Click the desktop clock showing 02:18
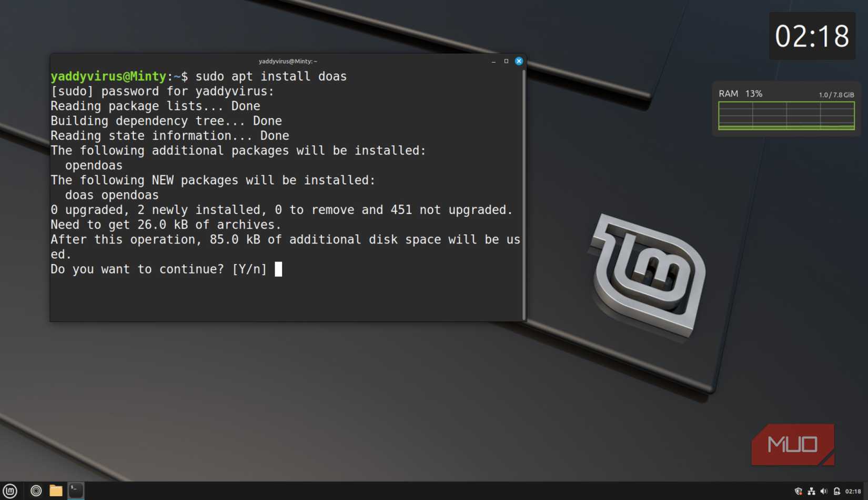 [x=812, y=36]
